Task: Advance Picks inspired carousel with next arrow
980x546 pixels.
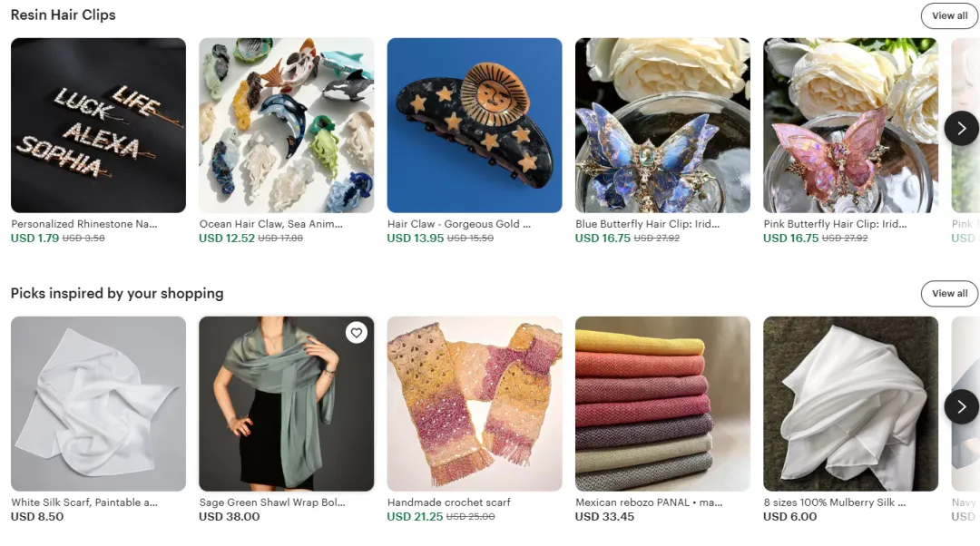Action: (x=961, y=406)
